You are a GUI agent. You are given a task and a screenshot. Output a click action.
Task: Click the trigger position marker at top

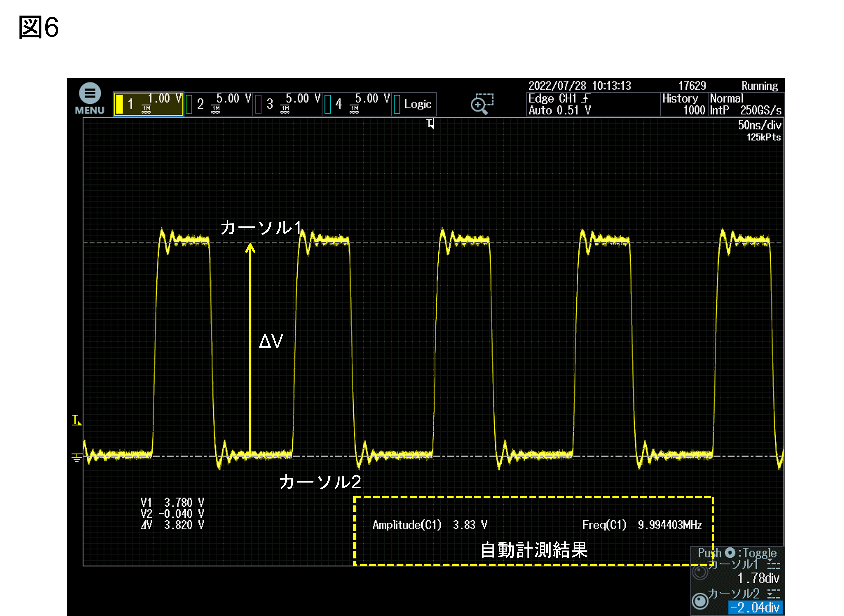click(x=430, y=124)
